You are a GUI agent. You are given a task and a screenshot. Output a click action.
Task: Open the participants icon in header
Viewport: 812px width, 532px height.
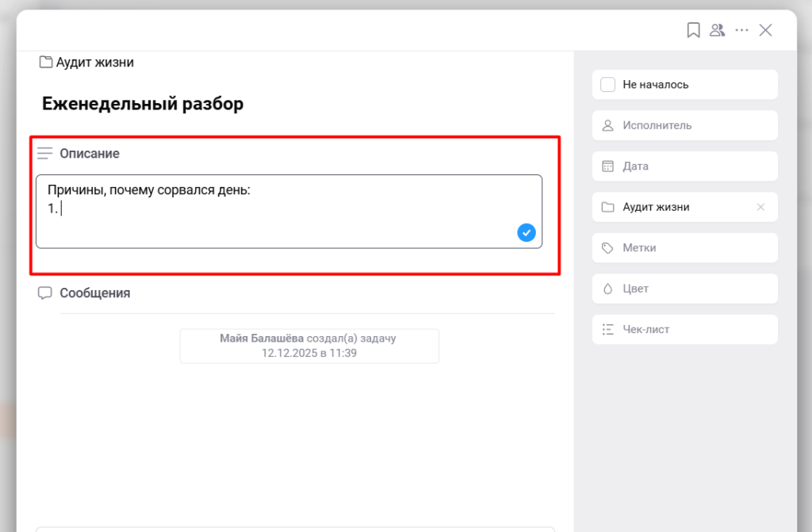point(717,30)
